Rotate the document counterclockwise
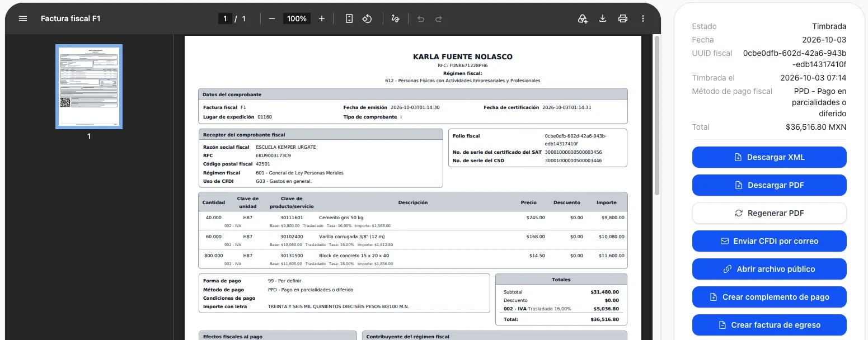The image size is (868, 340). tap(367, 18)
